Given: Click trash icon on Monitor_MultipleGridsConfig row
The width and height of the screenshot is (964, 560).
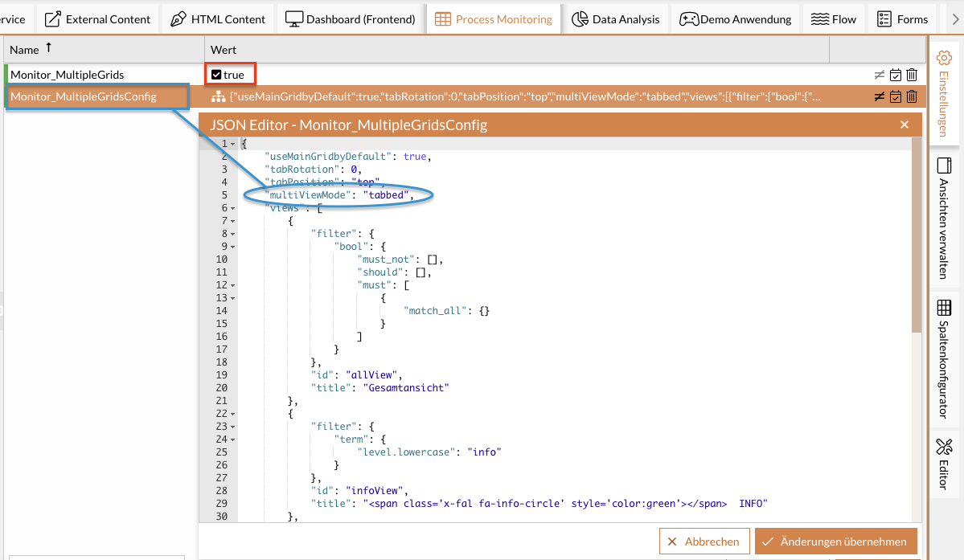Looking at the screenshot, I should [912, 96].
